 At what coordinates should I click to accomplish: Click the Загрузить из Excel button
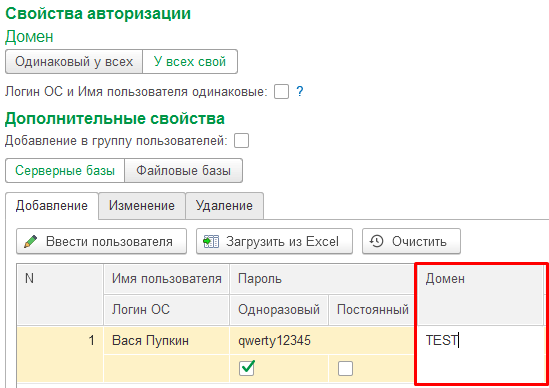274,241
